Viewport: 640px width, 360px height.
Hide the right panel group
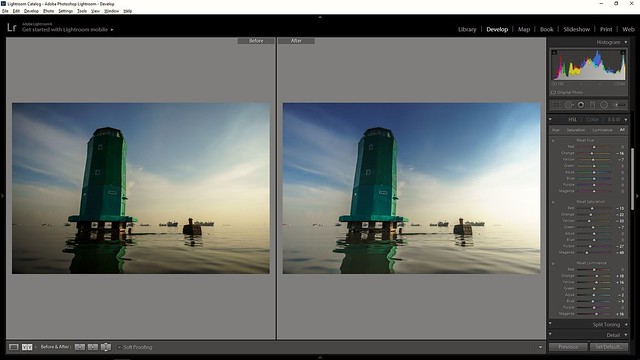pyautogui.click(x=637, y=196)
